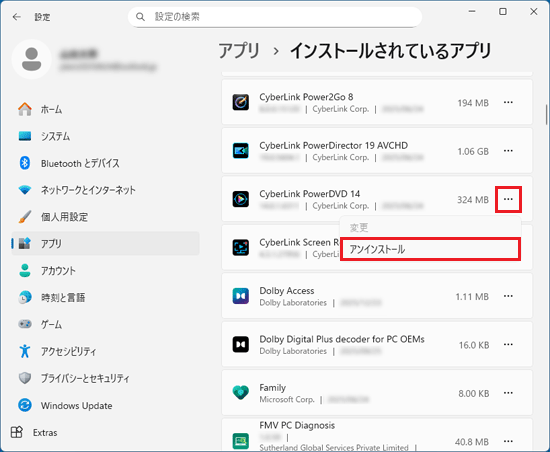
Task: Click CyberLink PowerDirector 19 app icon
Action: point(241,151)
